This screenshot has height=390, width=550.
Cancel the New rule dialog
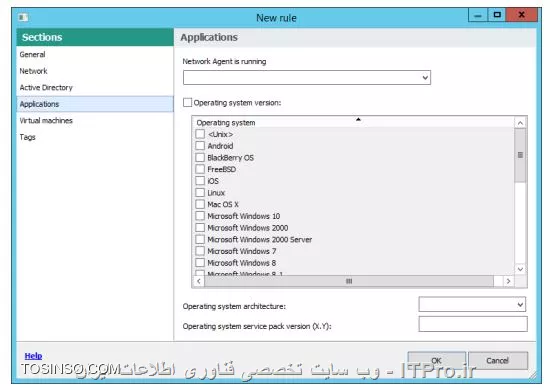click(x=497, y=360)
